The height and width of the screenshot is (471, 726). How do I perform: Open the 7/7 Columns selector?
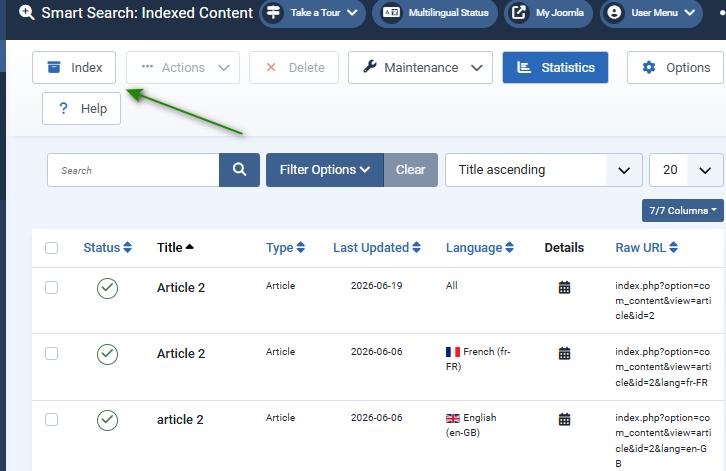(682, 210)
